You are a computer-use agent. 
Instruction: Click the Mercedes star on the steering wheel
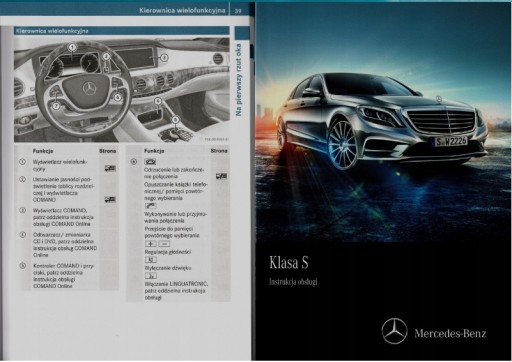[89, 88]
